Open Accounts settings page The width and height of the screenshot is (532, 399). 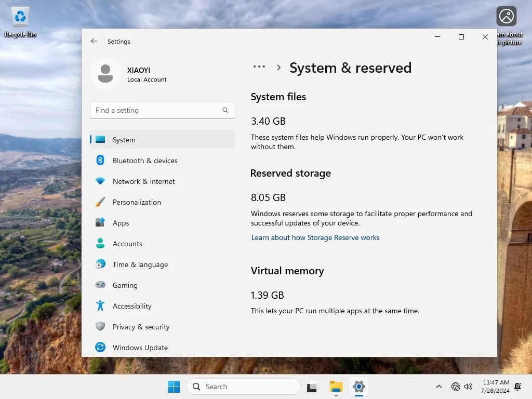(163, 243)
